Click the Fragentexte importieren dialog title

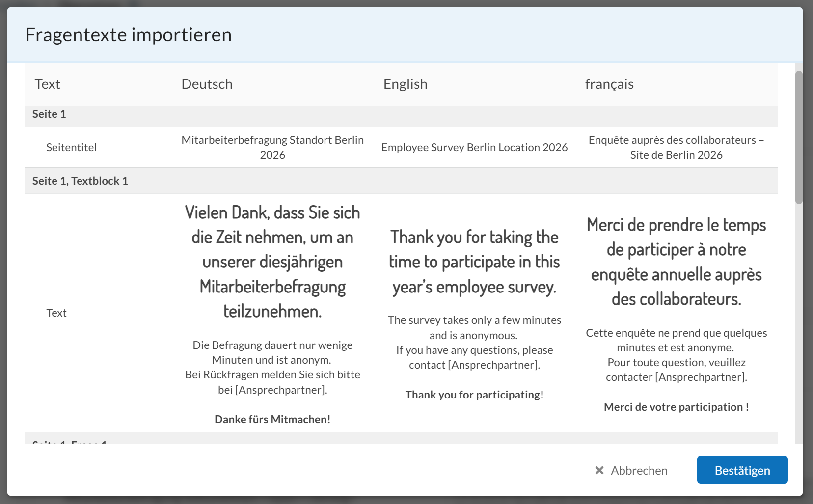click(x=129, y=35)
